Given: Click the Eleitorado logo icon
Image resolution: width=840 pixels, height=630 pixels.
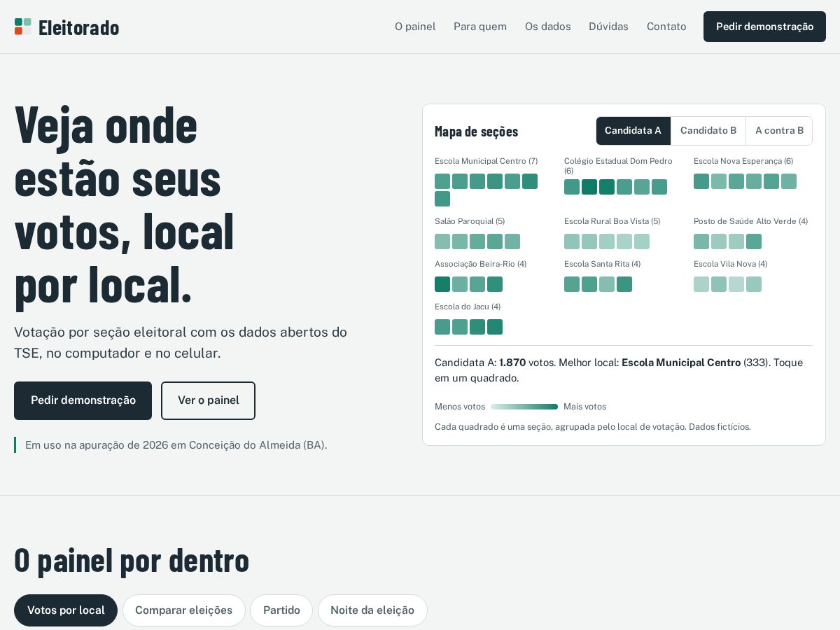Looking at the screenshot, I should (x=23, y=27).
